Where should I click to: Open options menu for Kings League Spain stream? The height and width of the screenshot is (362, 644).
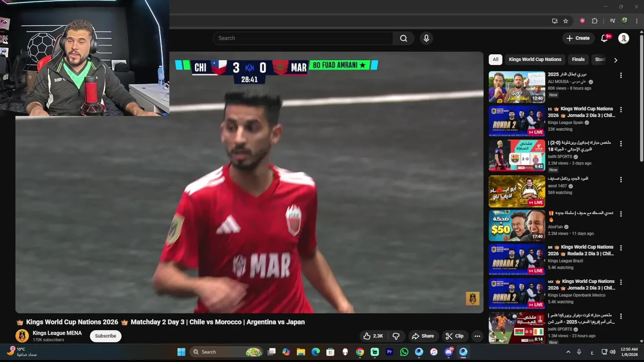[x=621, y=110]
